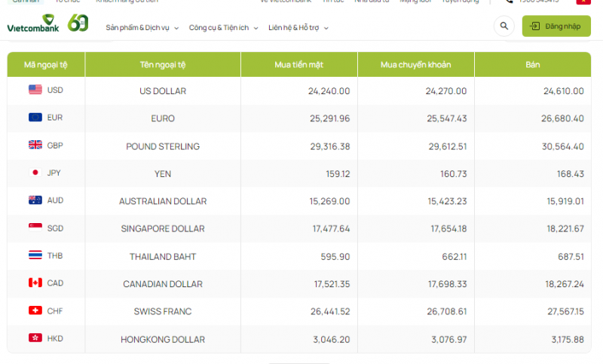This screenshot has width=603, height=364.
Task: Click the US flag icon for USD
Action: pyautogui.click(x=35, y=90)
